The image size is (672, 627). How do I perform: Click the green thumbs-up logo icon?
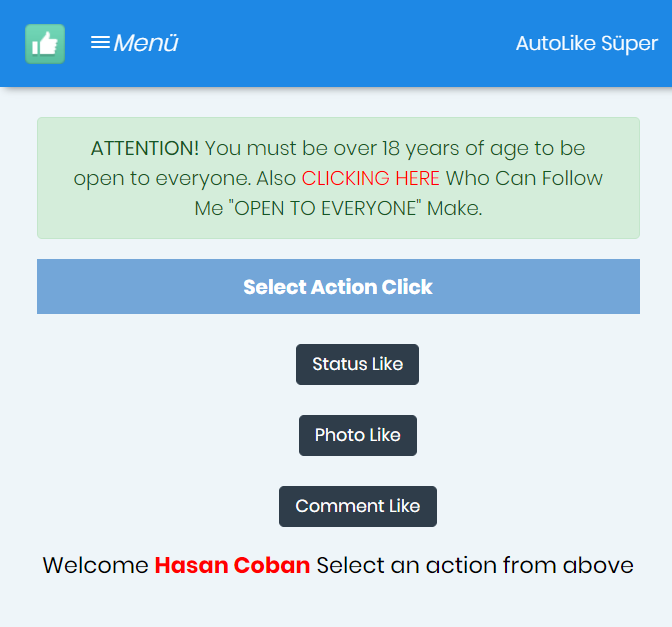click(x=45, y=44)
